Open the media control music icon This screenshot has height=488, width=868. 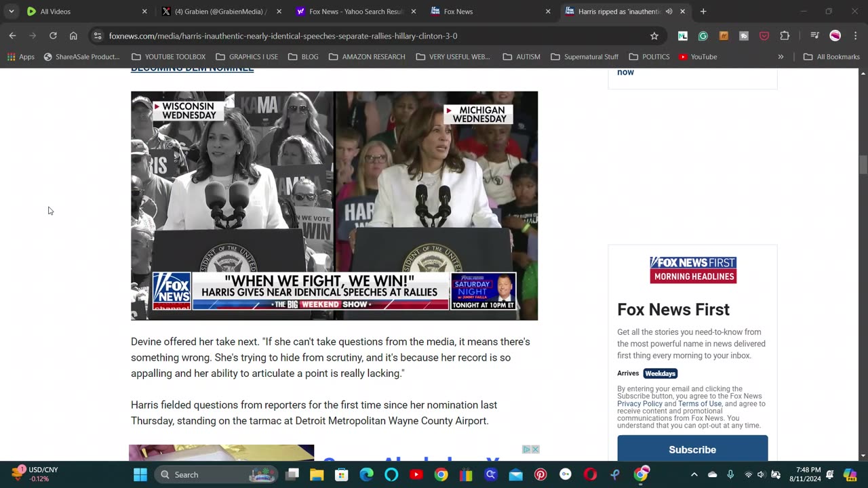[814, 36]
